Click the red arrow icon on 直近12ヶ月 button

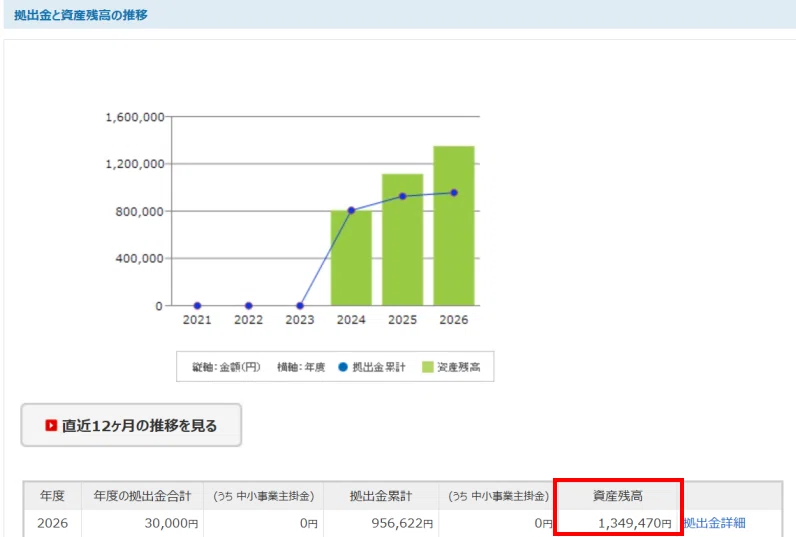(x=51, y=425)
